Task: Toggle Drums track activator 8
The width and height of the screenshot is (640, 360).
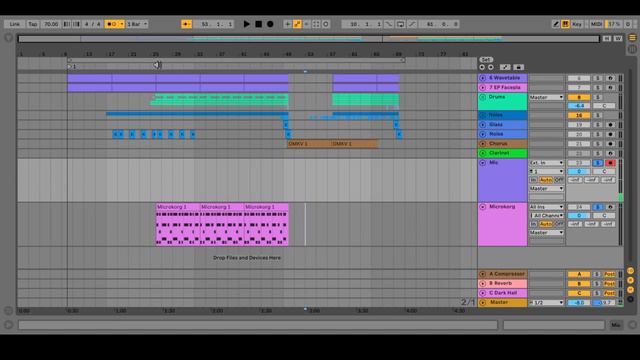Action: click(x=578, y=97)
